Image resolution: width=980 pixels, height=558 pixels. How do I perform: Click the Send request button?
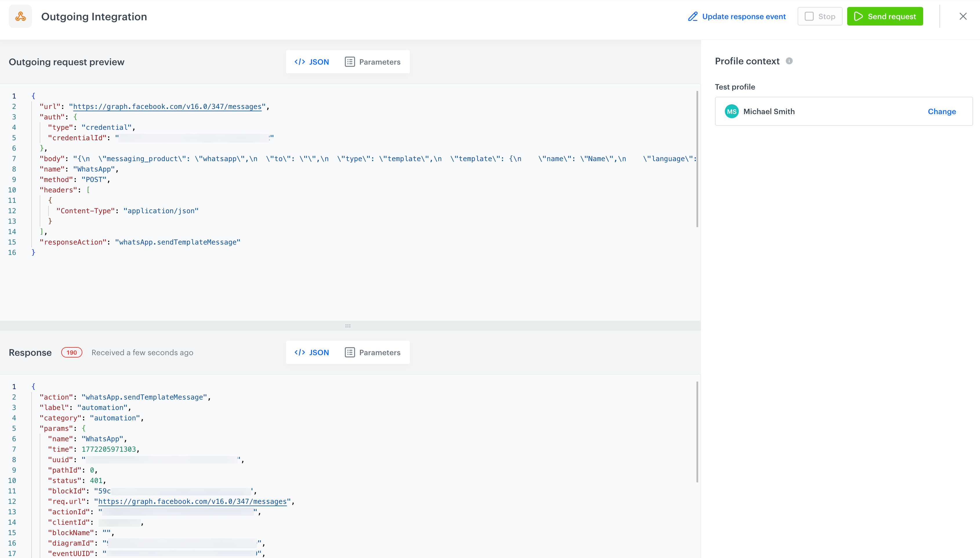pyautogui.click(x=885, y=16)
